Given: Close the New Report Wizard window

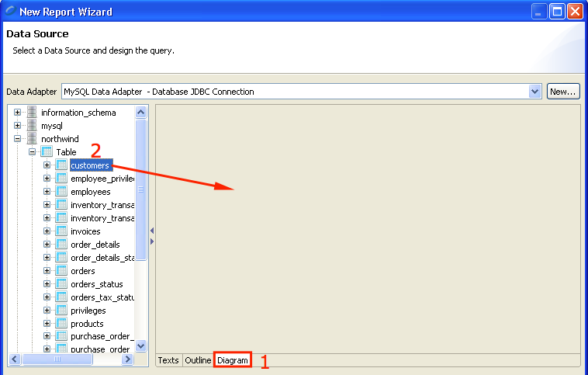Looking at the screenshot, I should click(575, 12).
